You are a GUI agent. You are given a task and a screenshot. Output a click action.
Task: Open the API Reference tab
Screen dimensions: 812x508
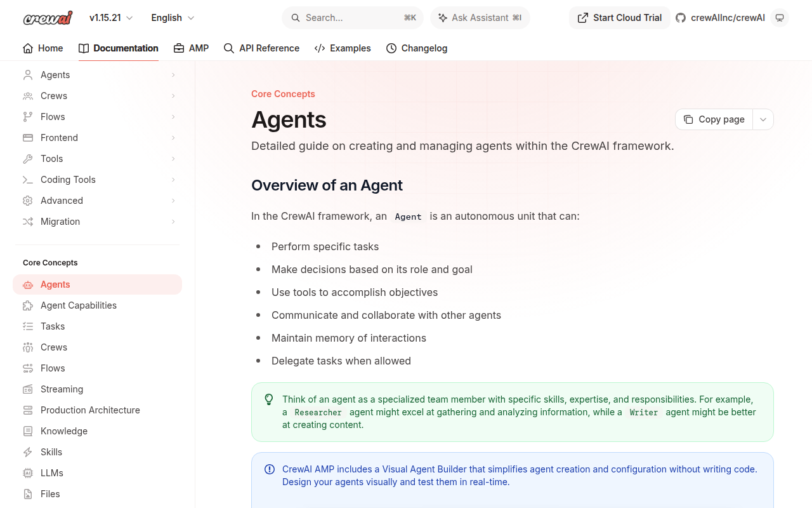(x=261, y=48)
